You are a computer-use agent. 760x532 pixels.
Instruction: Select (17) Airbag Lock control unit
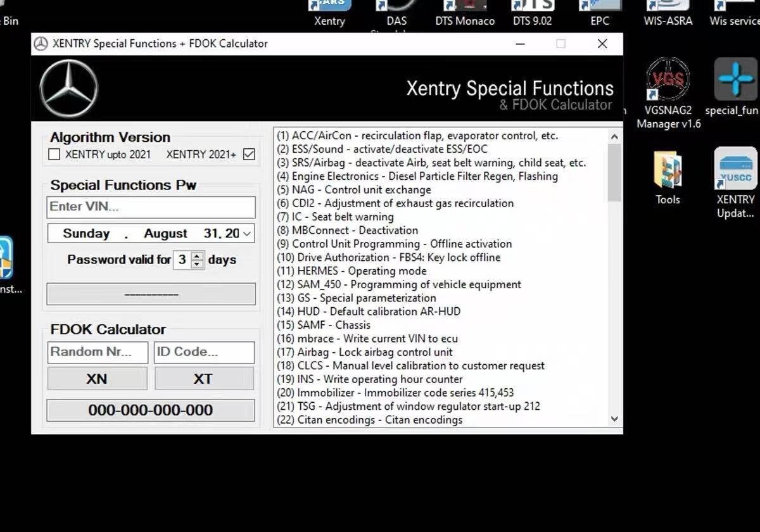365,352
